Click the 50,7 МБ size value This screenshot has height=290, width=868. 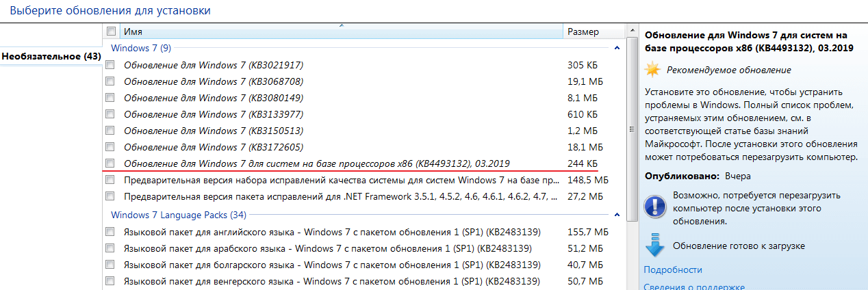pos(585,281)
